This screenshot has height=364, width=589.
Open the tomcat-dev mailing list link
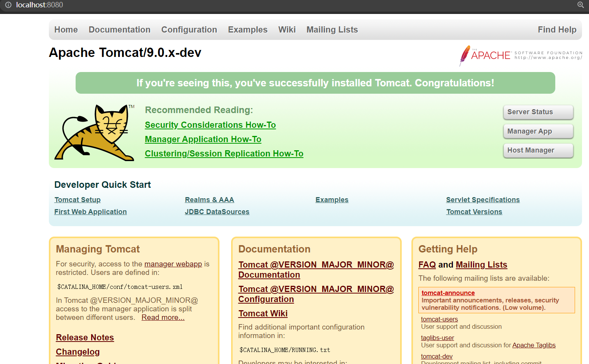437,357
